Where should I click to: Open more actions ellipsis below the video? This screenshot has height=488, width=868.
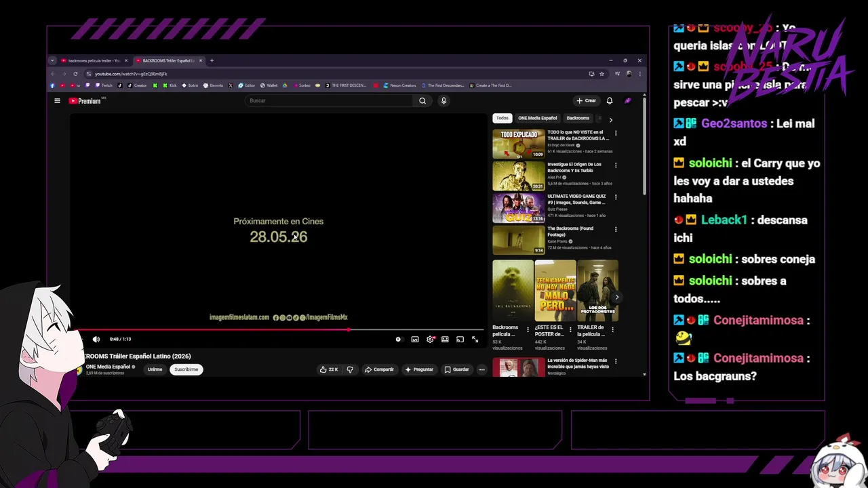(x=481, y=369)
